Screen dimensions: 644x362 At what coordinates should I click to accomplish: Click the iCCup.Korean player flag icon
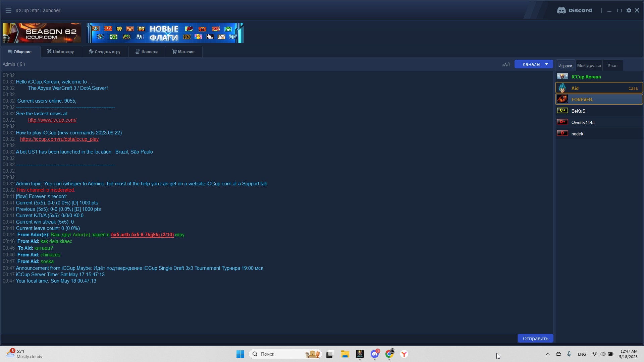[562, 77]
